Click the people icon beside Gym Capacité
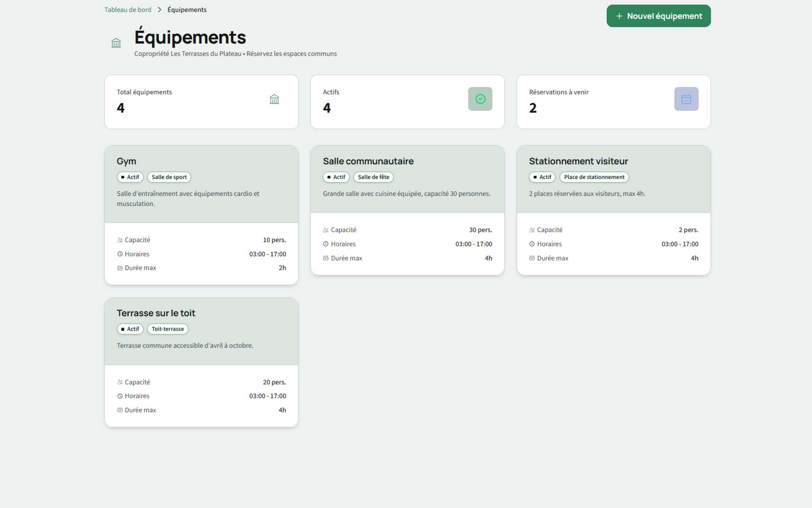The image size is (812, 508). [120, 240]
